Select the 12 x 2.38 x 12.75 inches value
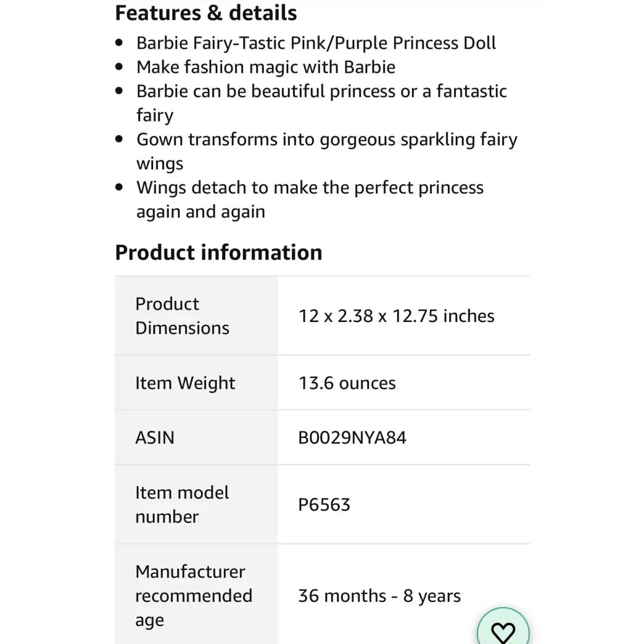This screenshot has width=644, height=644. [397, 316]
